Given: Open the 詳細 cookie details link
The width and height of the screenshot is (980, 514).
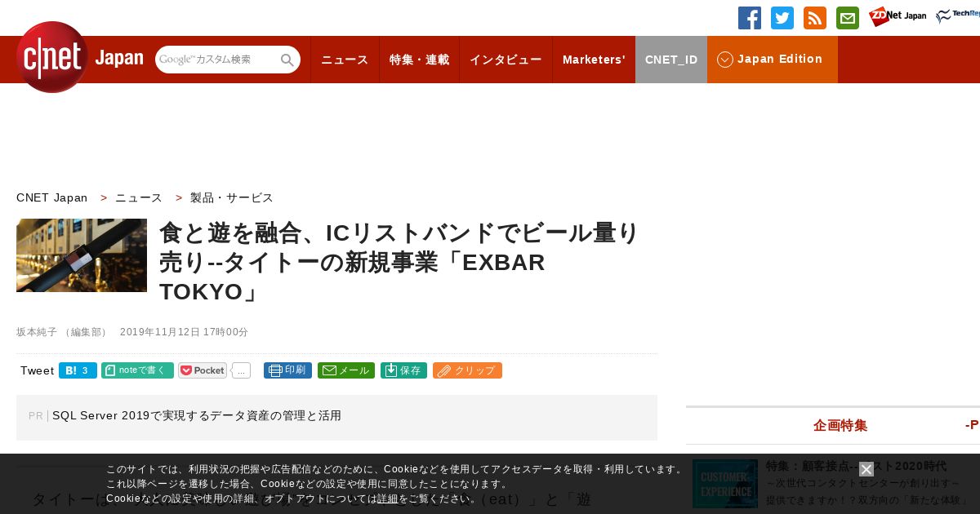Looking at the screenshot, I should 388,498.
